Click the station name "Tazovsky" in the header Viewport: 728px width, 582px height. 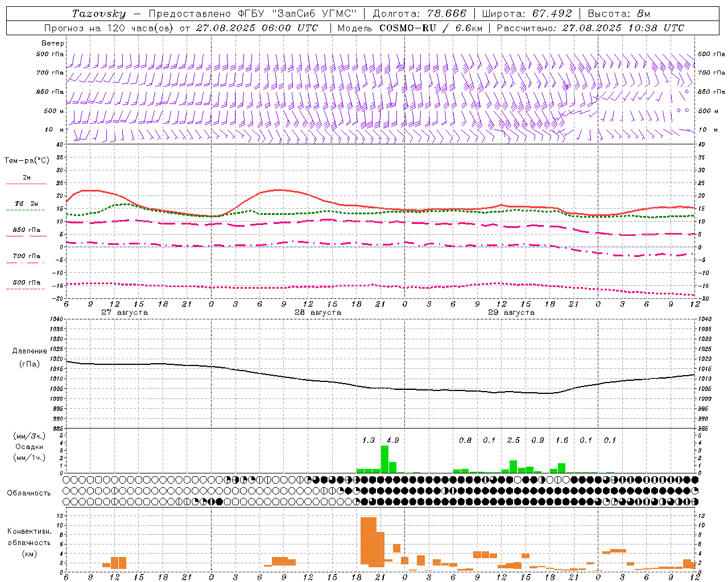tap(99, 14)
